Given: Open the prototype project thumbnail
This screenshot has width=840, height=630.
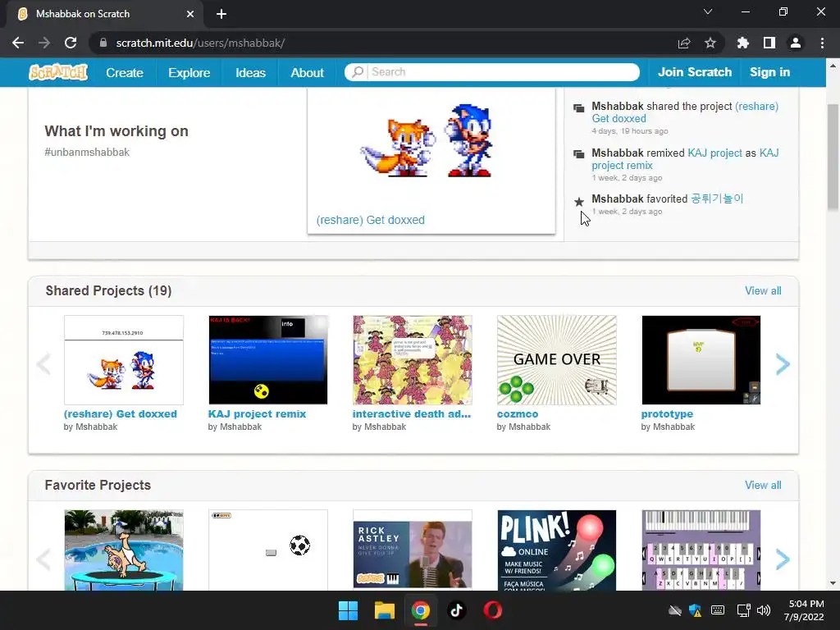Looking at the screenshot, I should 701,360.
